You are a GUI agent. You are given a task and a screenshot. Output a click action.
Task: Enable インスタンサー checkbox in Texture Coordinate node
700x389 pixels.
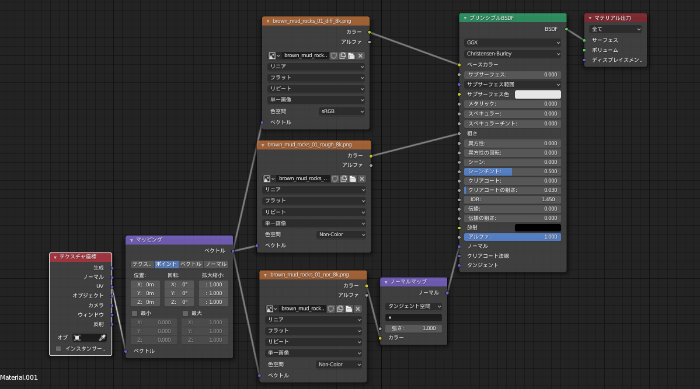58,348
